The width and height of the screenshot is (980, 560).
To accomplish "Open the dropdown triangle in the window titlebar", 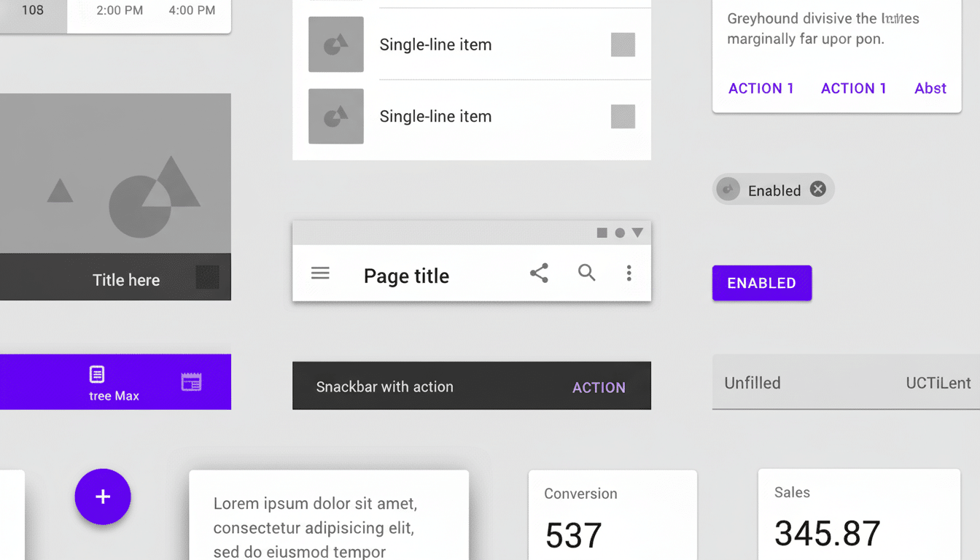I will click(638, 232).
